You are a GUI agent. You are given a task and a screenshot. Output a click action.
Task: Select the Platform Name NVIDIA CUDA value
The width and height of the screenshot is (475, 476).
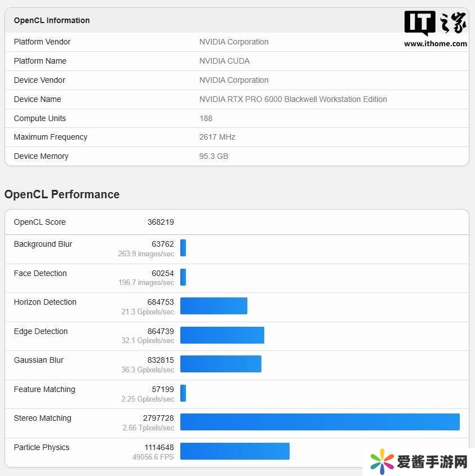pos(224,61)
